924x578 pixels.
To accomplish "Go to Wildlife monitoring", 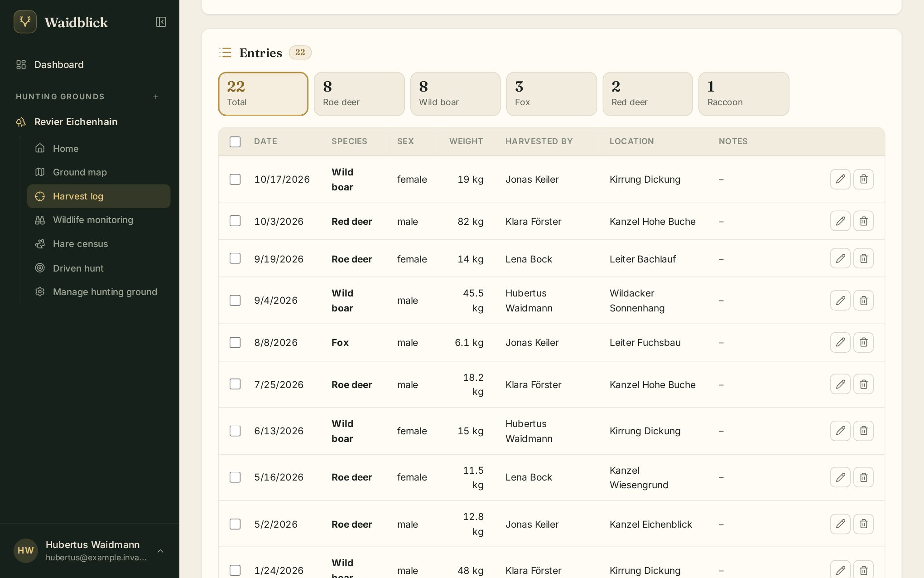I will (99, 220).
